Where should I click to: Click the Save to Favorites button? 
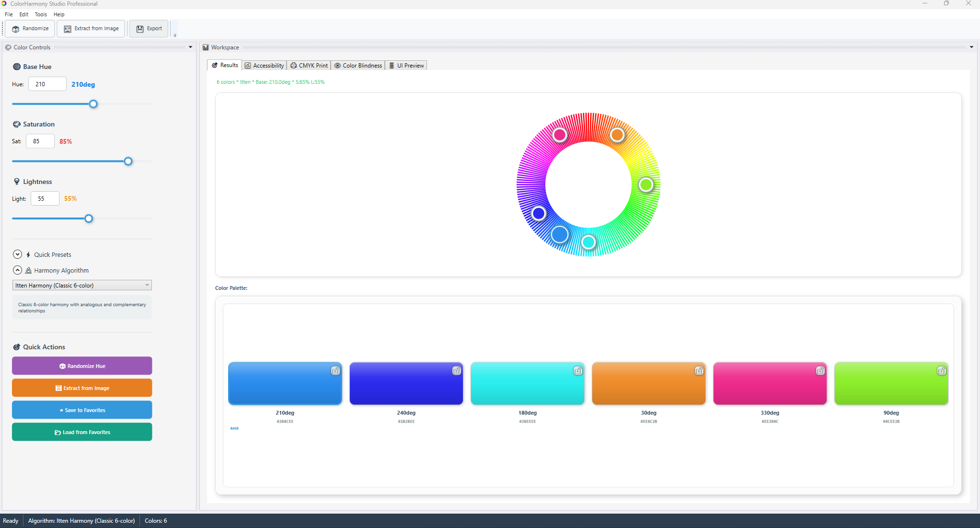click(x=82, y=410)
